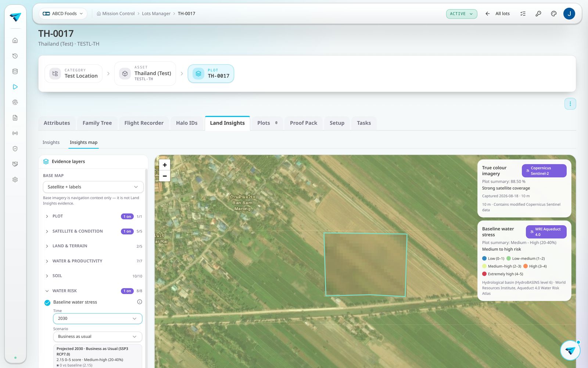Click the paper plane logo at top left
This screenshot has width=588, height=368.
click(15, 17)
